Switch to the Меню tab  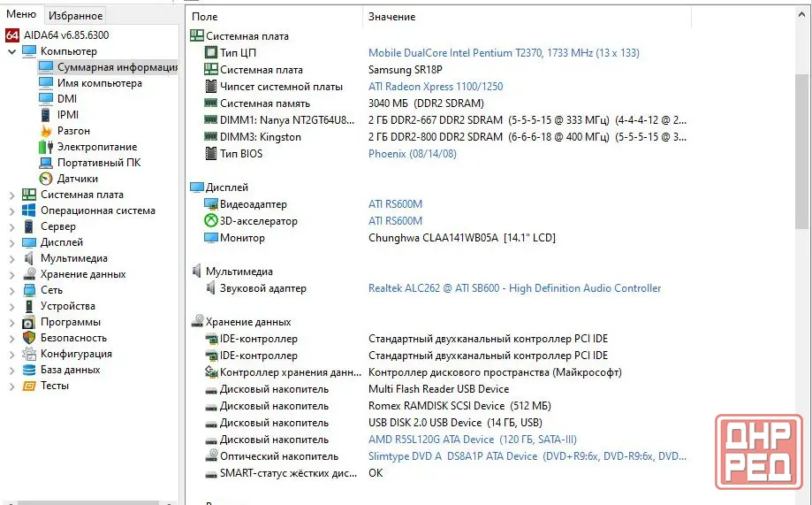[x=21, y=14]
